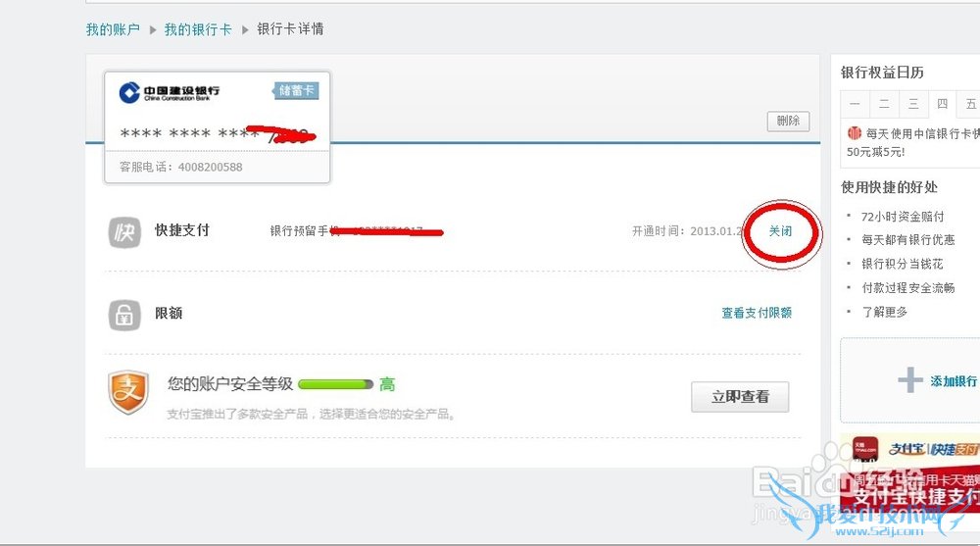Screen dimensions: 980x546
Task: Click the green 高 security level text
Action: point(387,384)
